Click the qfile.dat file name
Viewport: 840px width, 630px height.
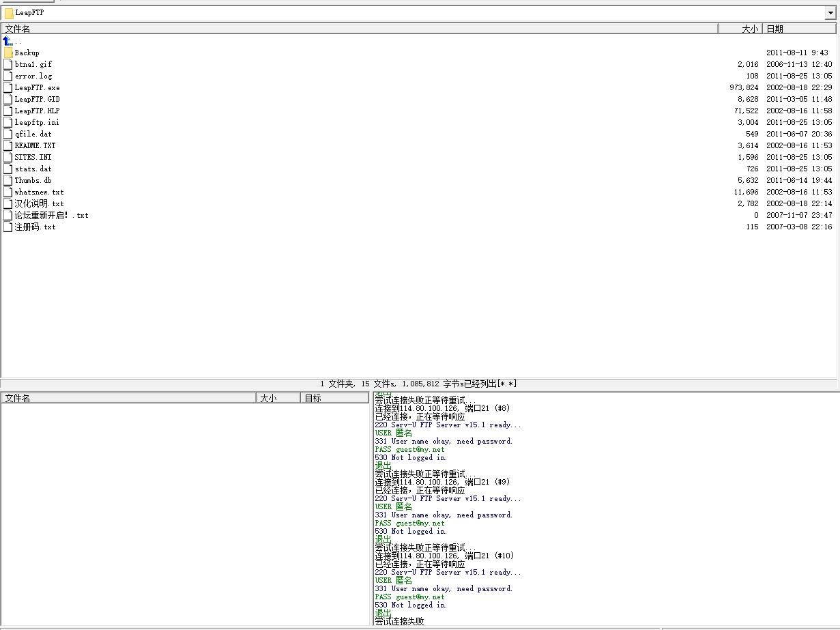[33, 134]
